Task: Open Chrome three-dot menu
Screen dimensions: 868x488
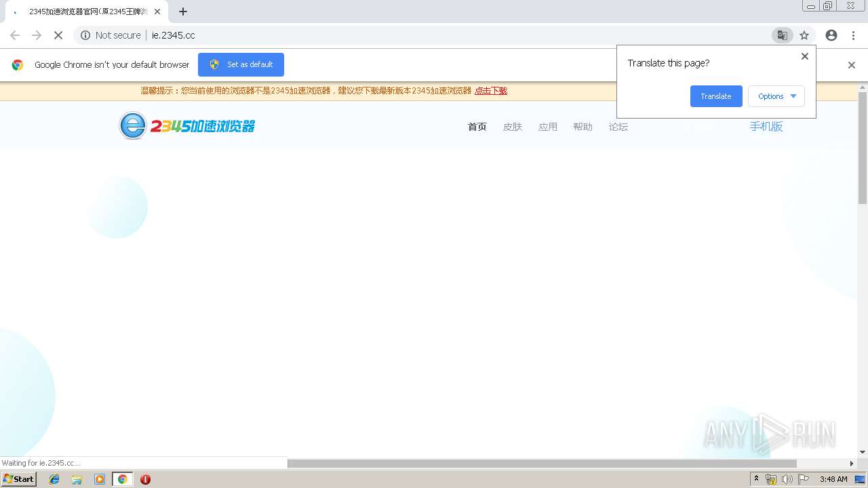Action: (853, 35)
